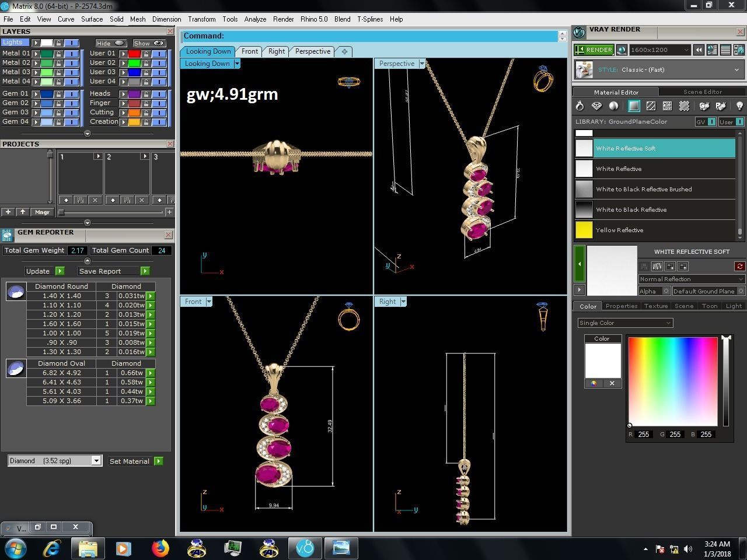This screenshot has height=560, width=747.
Task: Open the Analyze menu
Action: tap(255, 19)
